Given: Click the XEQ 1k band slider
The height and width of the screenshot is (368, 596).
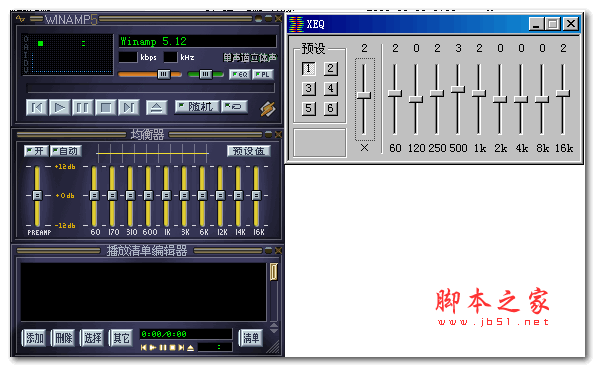Looking at the screenshot, I should pyautogui.click(x=479, y=93).
